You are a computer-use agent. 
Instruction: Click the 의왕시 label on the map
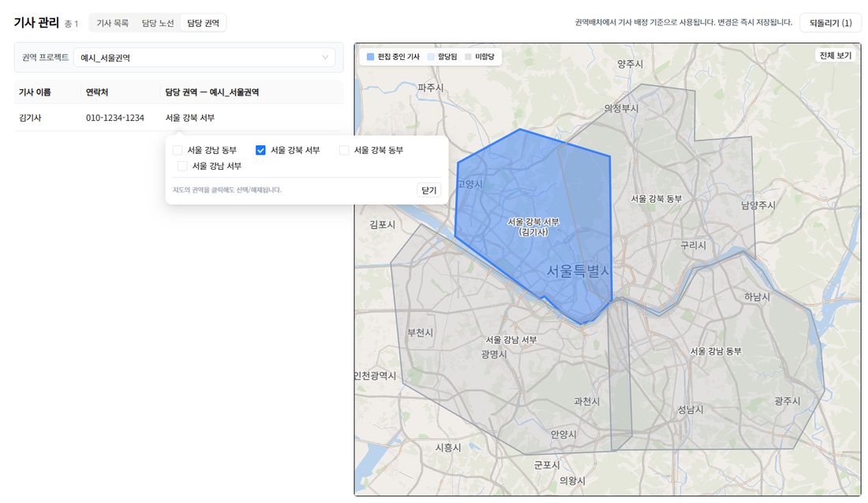572,481
